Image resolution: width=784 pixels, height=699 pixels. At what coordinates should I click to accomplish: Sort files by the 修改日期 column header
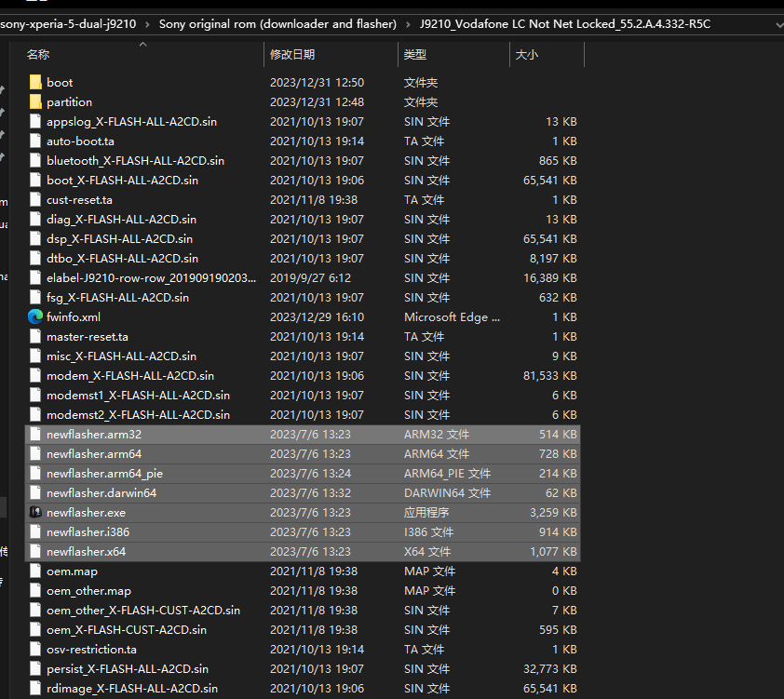[x=292, y=56]
